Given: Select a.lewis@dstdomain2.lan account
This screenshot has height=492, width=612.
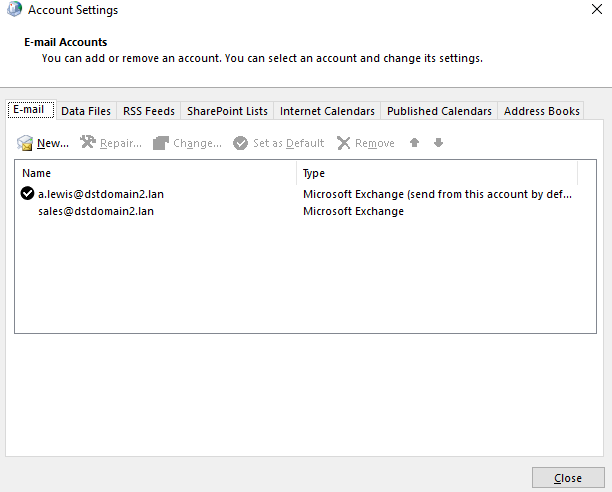Looking at the screenshot, I should [101, 194].
